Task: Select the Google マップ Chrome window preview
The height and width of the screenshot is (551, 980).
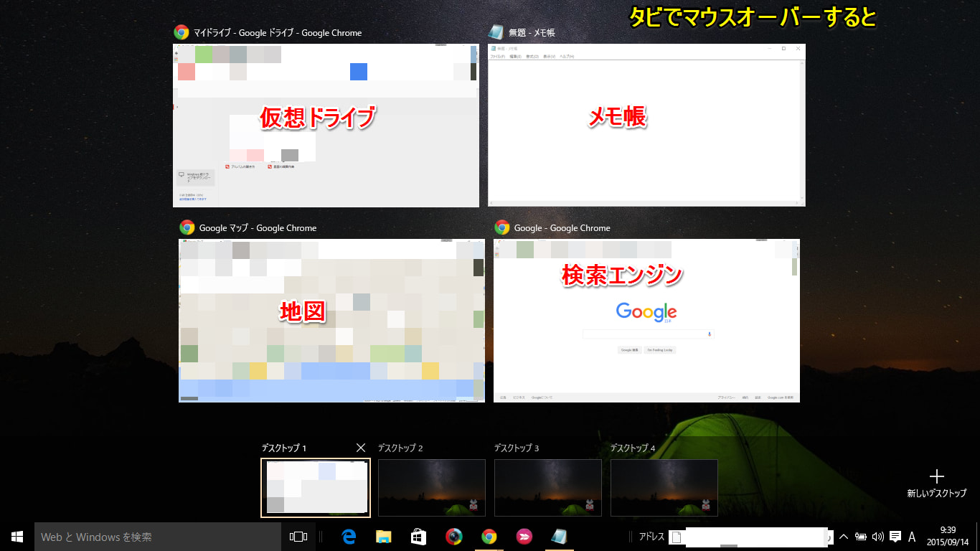Action: 331,320
